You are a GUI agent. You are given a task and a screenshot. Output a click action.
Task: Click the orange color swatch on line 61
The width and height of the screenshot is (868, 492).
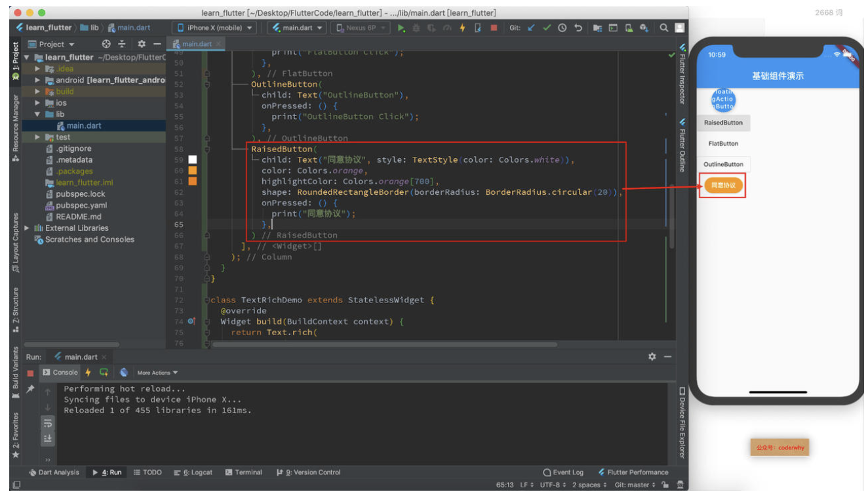193,181
